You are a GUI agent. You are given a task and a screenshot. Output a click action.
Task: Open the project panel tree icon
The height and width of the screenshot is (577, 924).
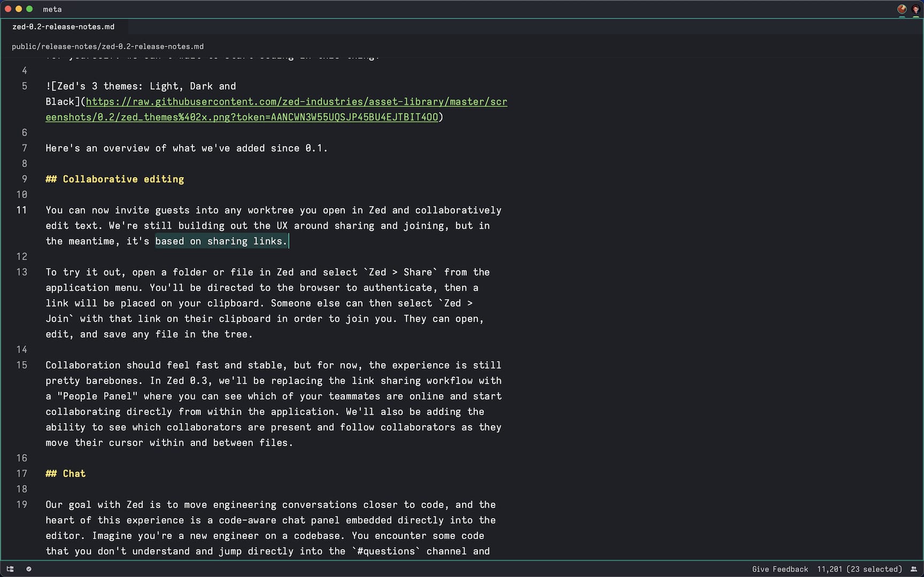(10, 568)
